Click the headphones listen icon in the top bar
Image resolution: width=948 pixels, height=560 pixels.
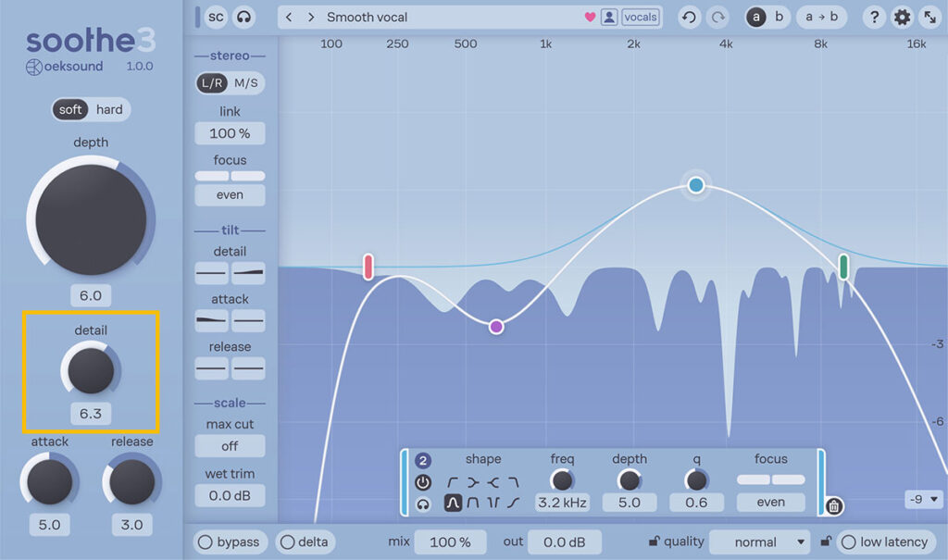click(x=243, y=17)
